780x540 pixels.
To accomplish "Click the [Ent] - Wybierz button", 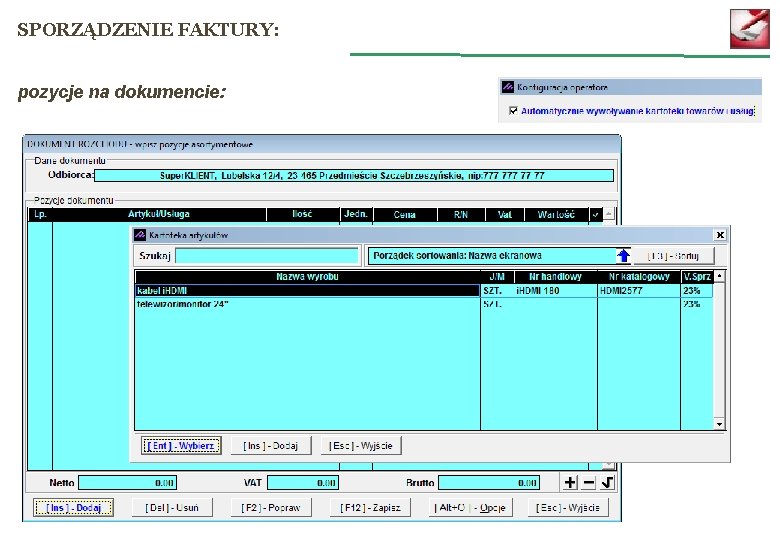I will point(181,446).
